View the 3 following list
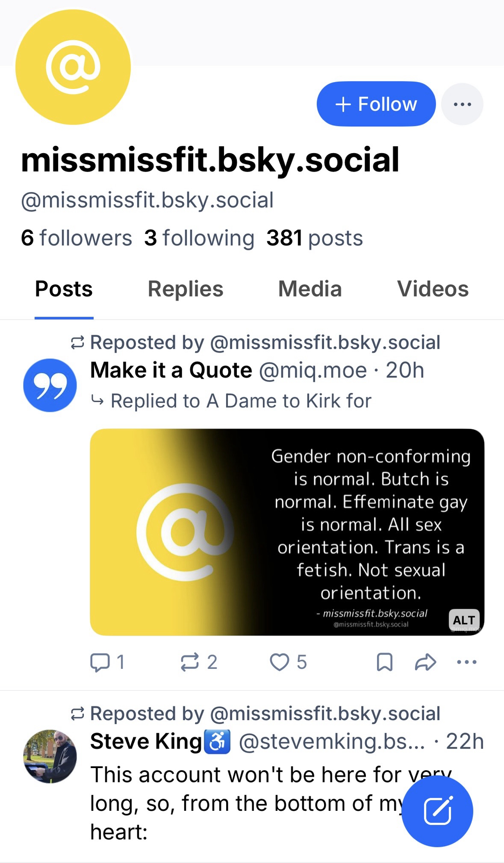504x863 pixels. (x=199, y=238)
